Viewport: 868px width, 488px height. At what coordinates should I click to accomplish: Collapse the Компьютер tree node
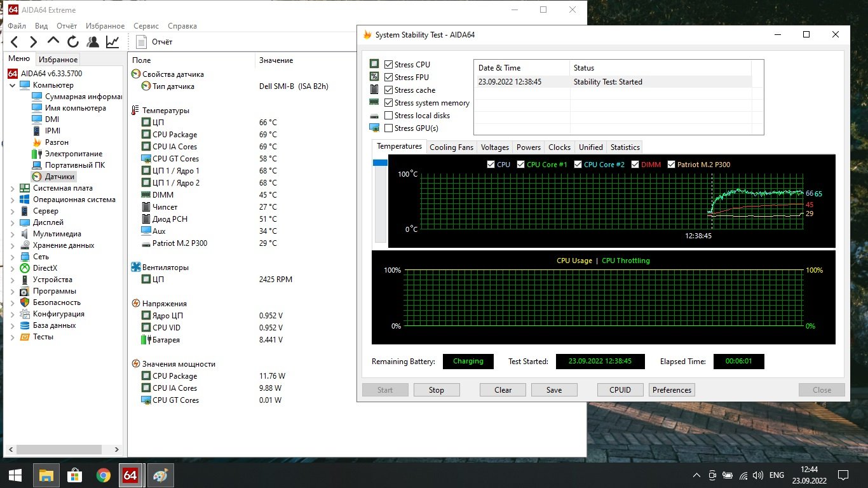12,85
